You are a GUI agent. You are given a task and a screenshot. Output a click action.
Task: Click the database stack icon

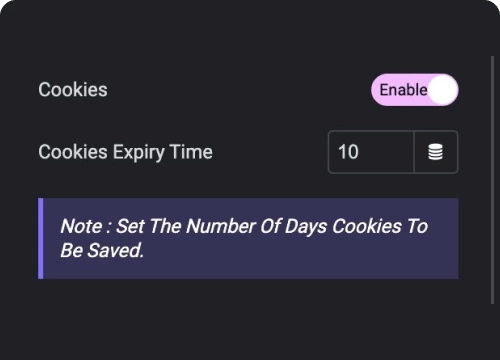tap(435, 152)
